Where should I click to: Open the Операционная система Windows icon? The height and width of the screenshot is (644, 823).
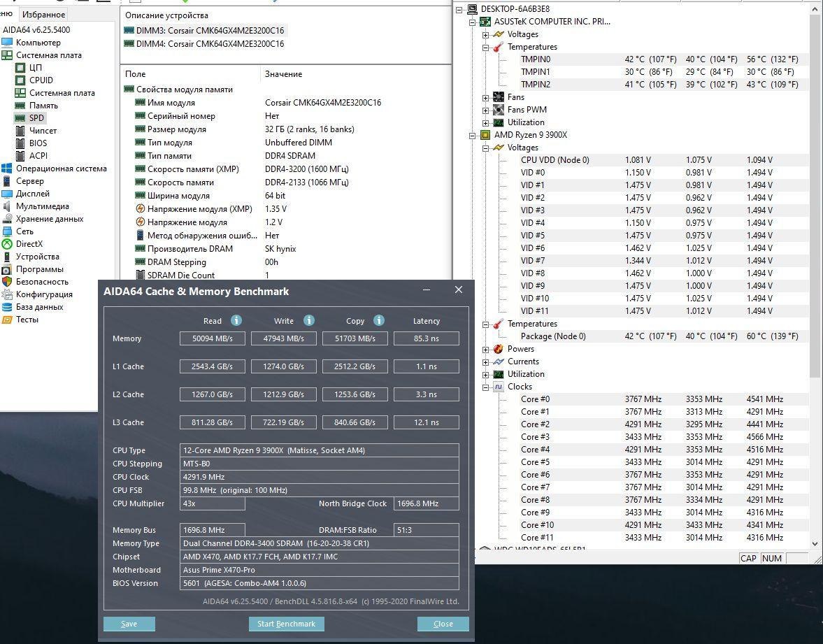point(7,169)
